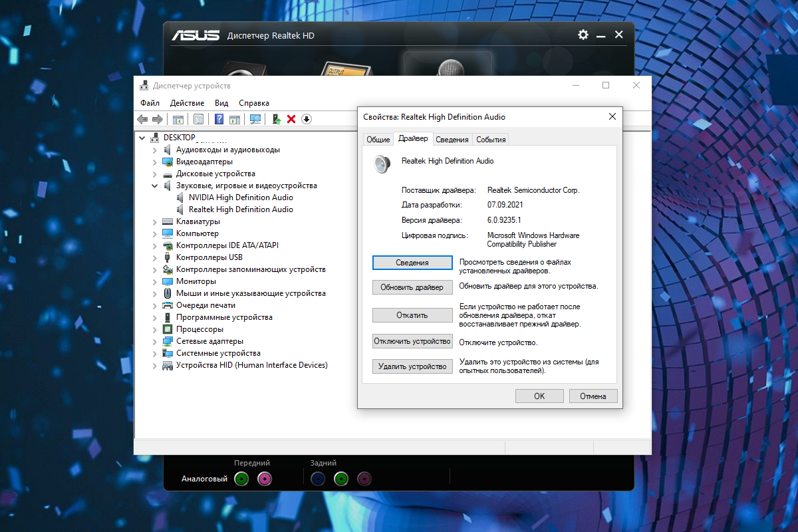798x532 pixels.
Task: Expand the Видеоадаптеры node
Action: click(x=155, y=162)
